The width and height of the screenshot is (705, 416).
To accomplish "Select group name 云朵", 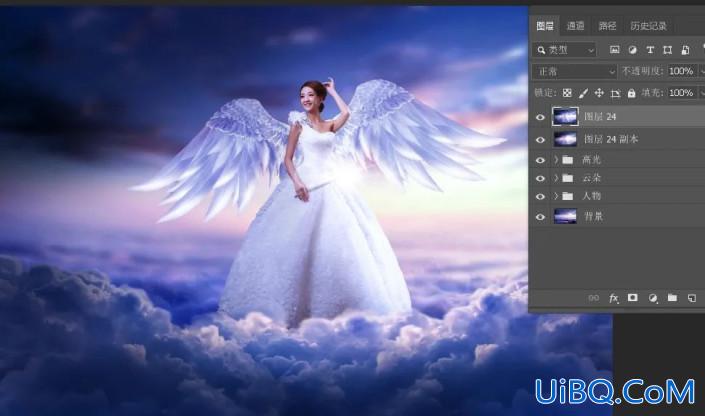I will click(591, 178).
